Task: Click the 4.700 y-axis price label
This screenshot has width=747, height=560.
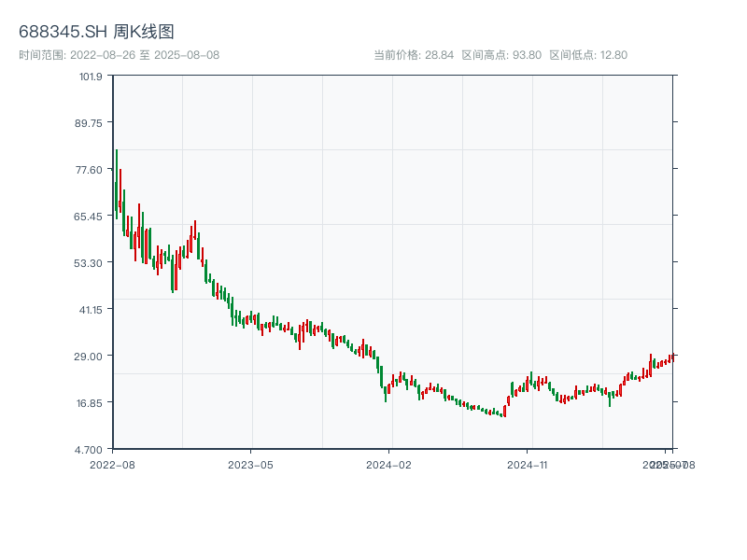Action: coord(90,449)
